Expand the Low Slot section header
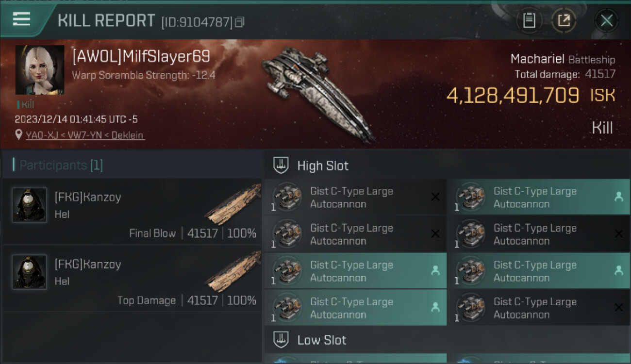 pos(321,340)
